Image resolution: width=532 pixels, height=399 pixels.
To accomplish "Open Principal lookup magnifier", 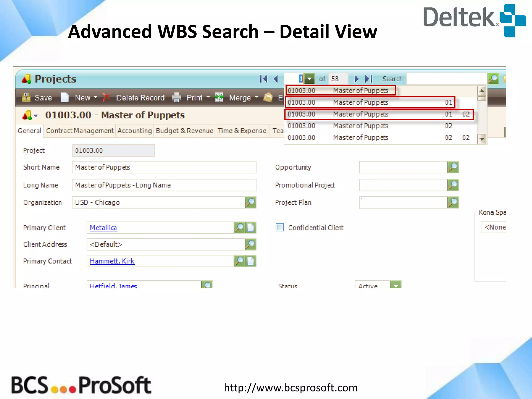I will [207, 284].
